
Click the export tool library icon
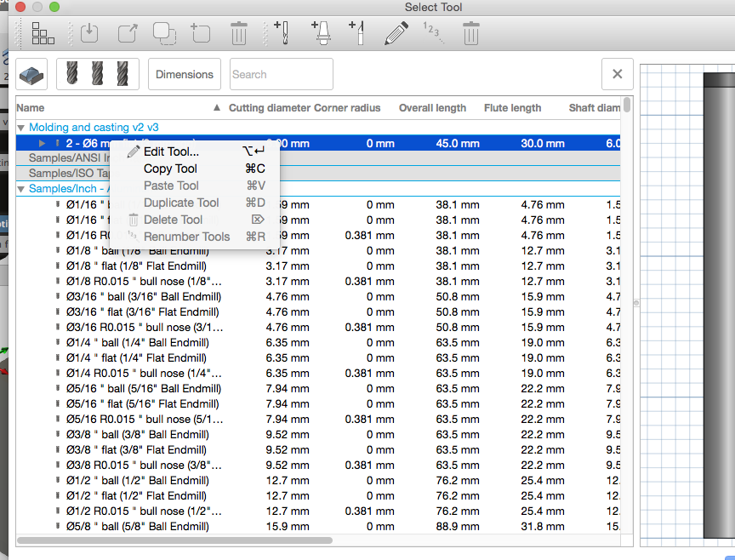tap(128, 34)
